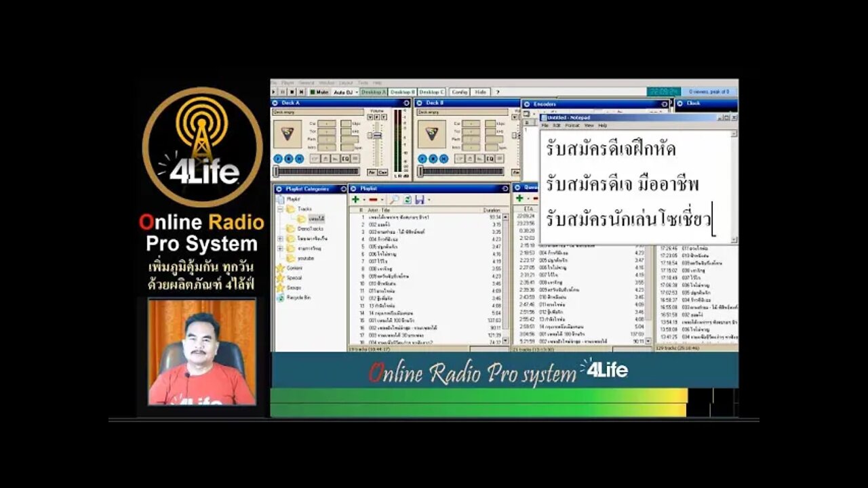
Task: Click the Playlist refresh icon
Action: coord(408,199)
